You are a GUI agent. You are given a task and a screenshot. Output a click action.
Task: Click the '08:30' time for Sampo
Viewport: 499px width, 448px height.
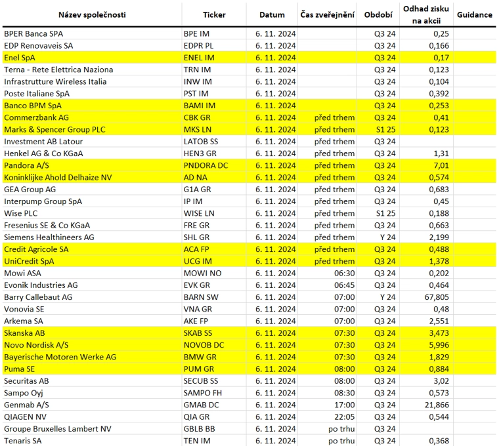click(344, 393)
